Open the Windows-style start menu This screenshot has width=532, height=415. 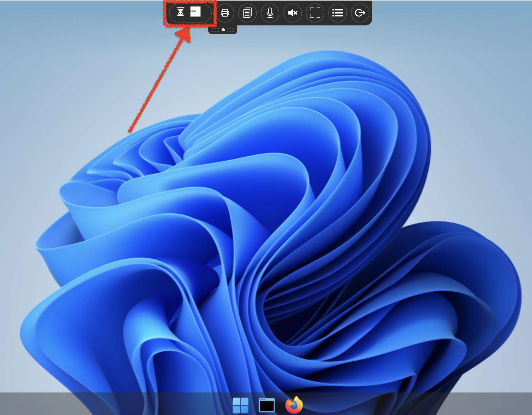pyautogui.click(x=241, y=405)
